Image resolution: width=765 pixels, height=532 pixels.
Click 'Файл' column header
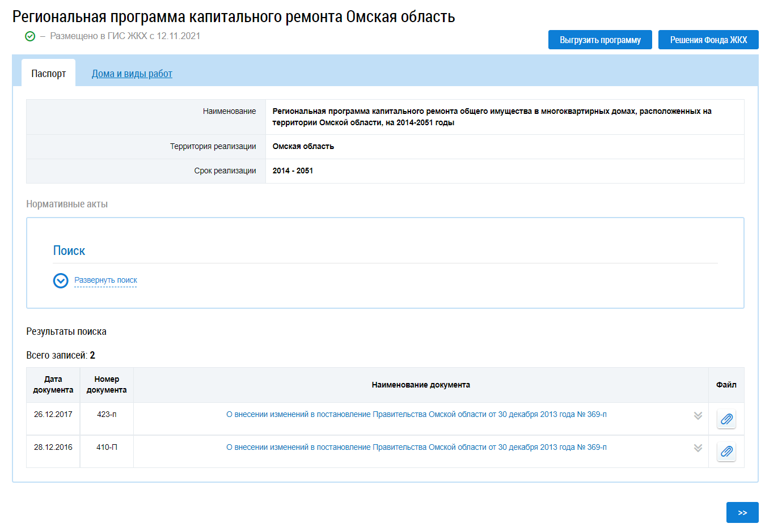click(x=726, y=385)
